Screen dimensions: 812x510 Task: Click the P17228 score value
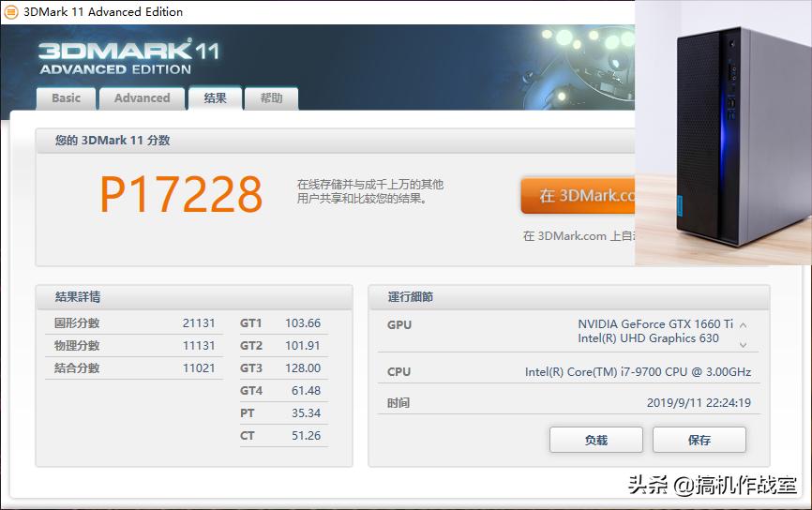[x=181, y=194]
